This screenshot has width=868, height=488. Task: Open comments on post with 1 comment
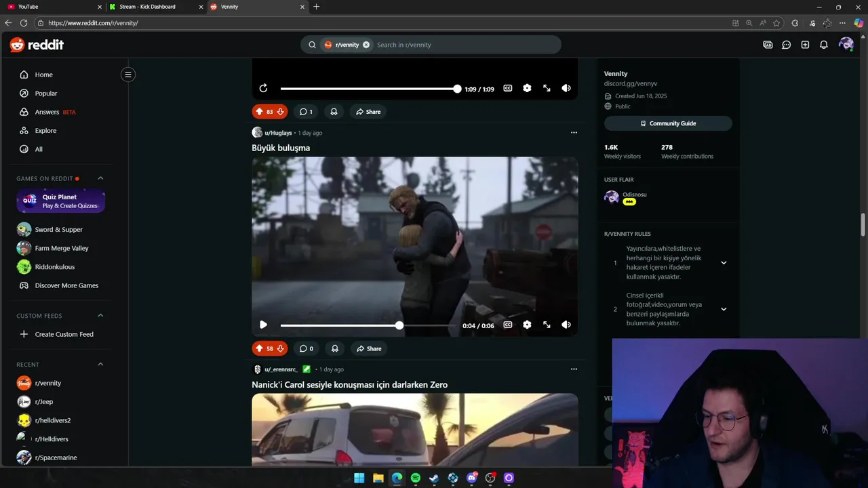point(306,112)
